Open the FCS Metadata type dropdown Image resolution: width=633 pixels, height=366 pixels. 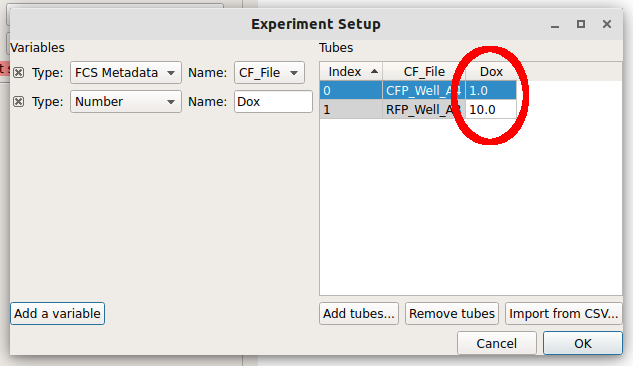126,73
